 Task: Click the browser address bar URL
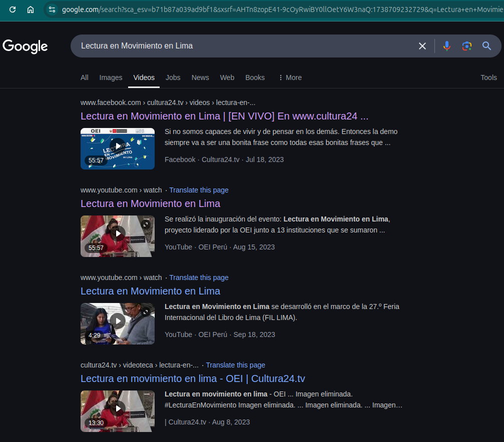280,9
